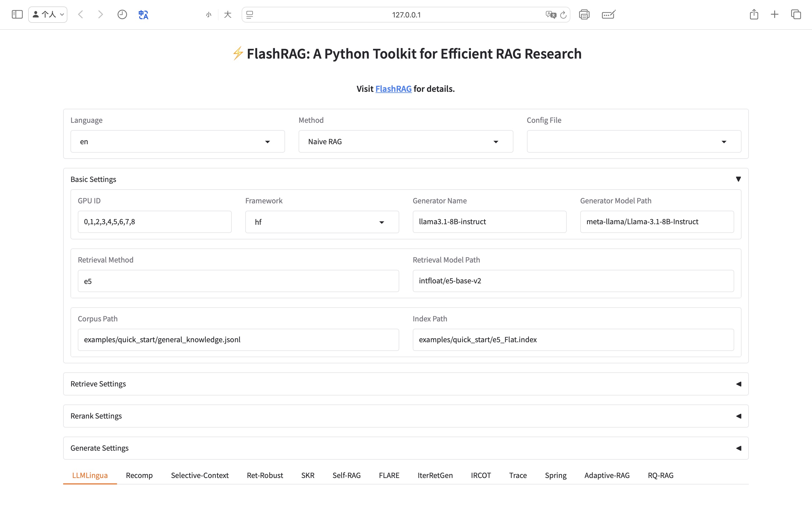Open browsing history clock icon
The image size is (812, 507).
tap(122, 14)
